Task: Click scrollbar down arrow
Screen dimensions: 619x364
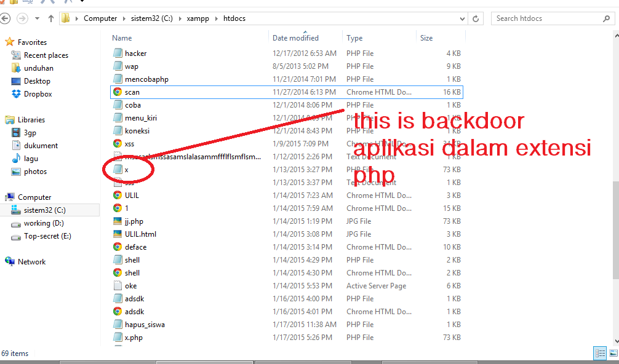Action: point(617,341)
